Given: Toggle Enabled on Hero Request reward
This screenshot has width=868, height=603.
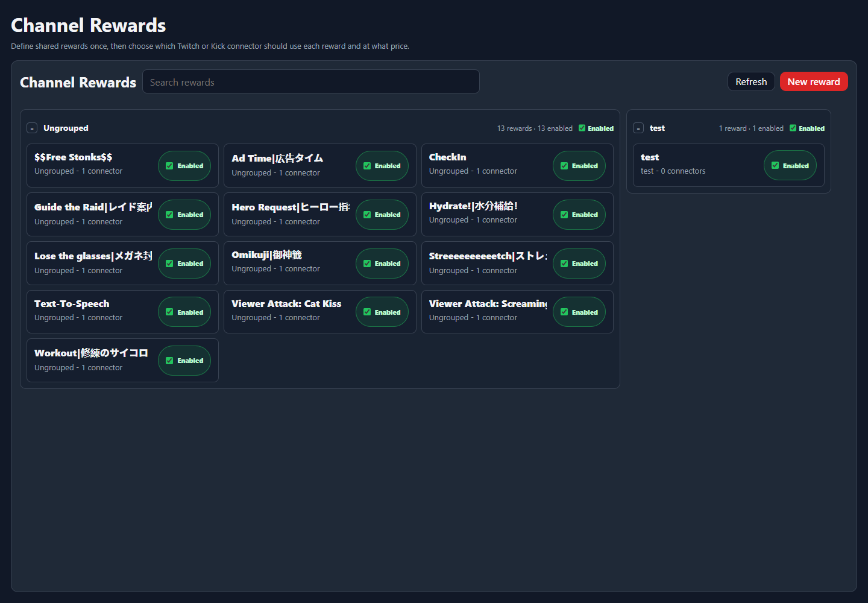Looking at the screenshot, I should [x=382, y=215].
